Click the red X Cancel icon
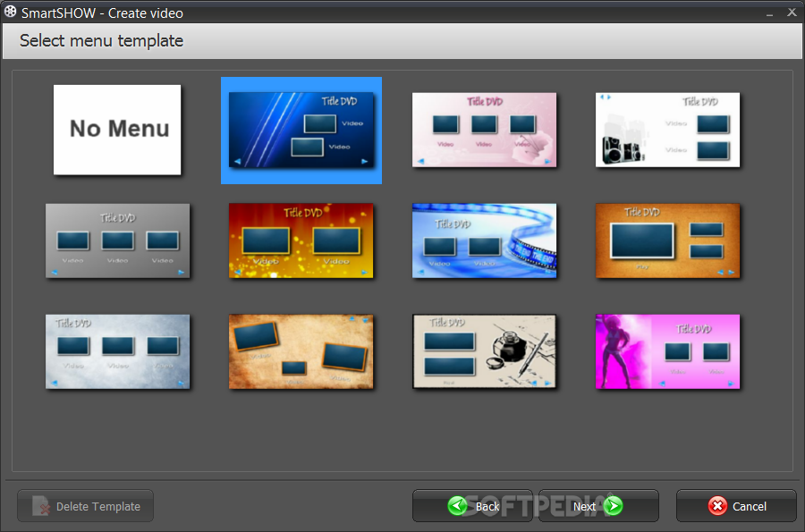The width and height of the screenshot is (805, 532). point(717,506)
